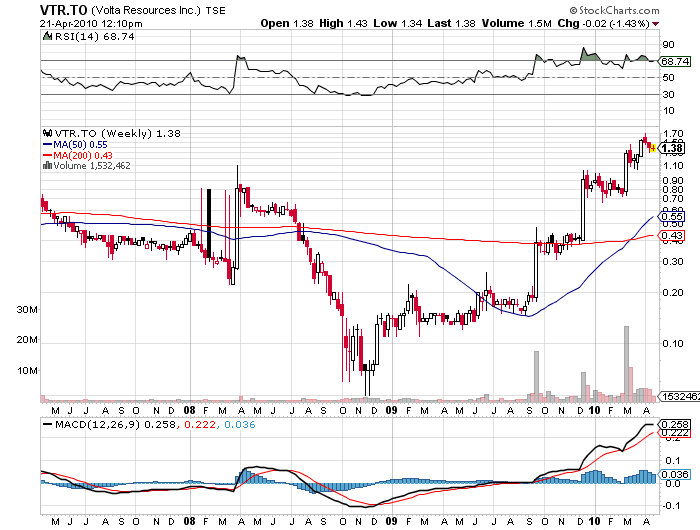The height and width of the screenshot is (530, 700).
Task: Click the red down arrow next to Chg
Action: point(655,24)
